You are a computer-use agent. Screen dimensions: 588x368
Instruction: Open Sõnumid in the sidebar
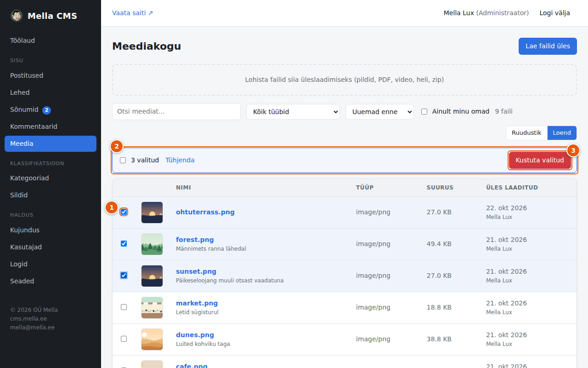(51, 110)
